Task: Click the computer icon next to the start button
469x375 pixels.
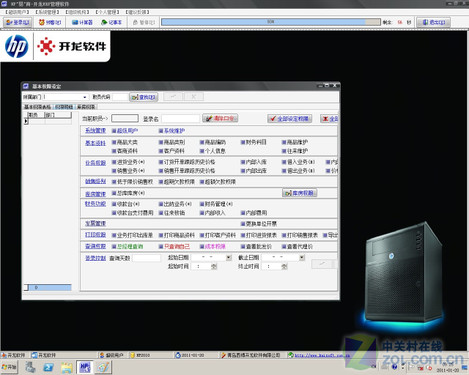Action: coord(30,367)
